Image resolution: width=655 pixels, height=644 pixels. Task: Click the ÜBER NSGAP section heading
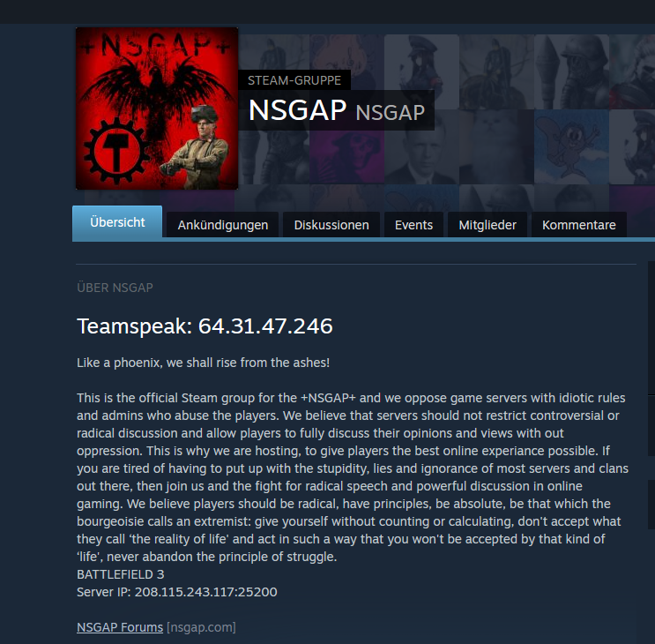(x=115, y=288)
